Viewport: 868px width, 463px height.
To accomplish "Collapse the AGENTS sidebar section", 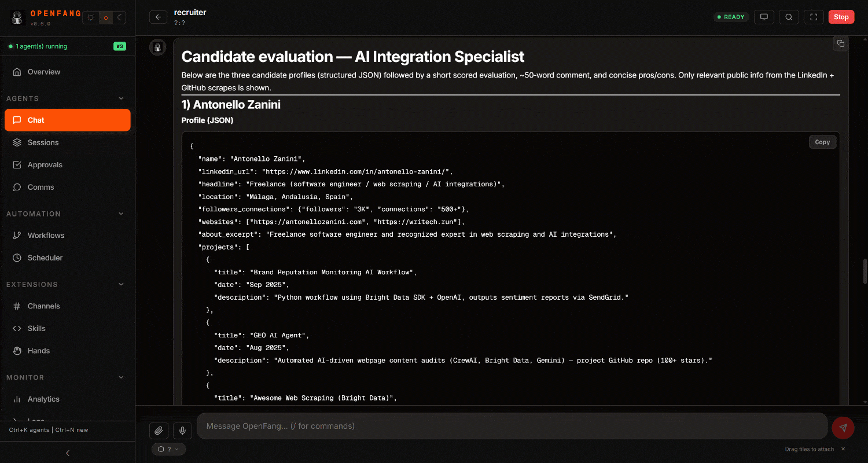I will (x=121, y=98).
